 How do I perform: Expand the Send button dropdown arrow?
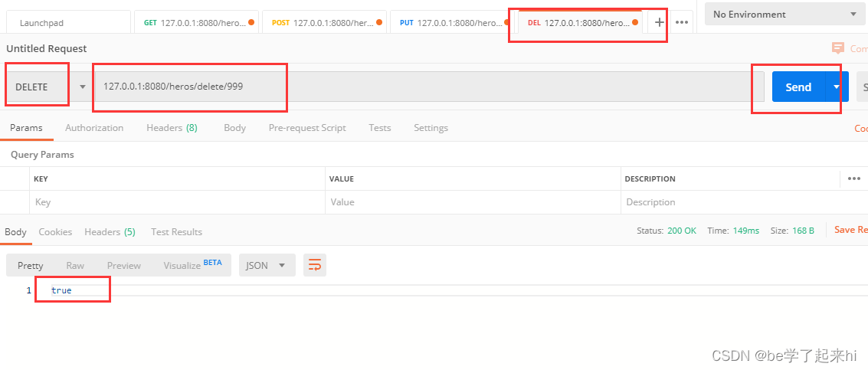point(837,87)
